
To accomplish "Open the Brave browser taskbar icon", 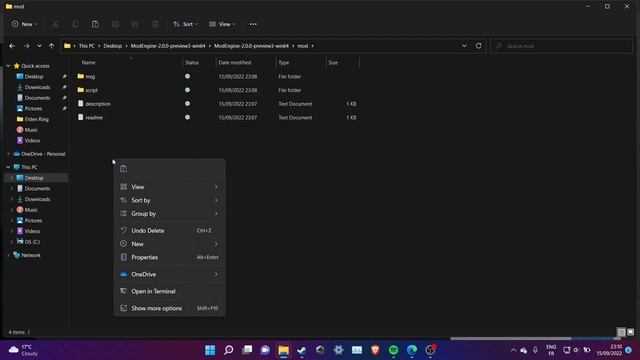I will click(x=375, y=350).
